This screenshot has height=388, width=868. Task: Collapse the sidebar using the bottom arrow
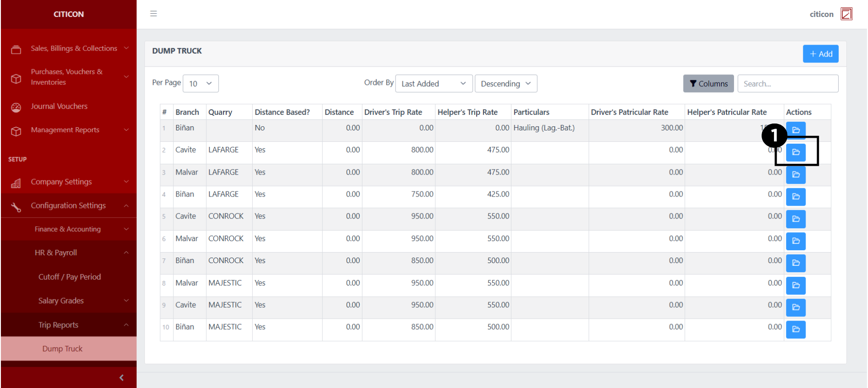point(121,377)
